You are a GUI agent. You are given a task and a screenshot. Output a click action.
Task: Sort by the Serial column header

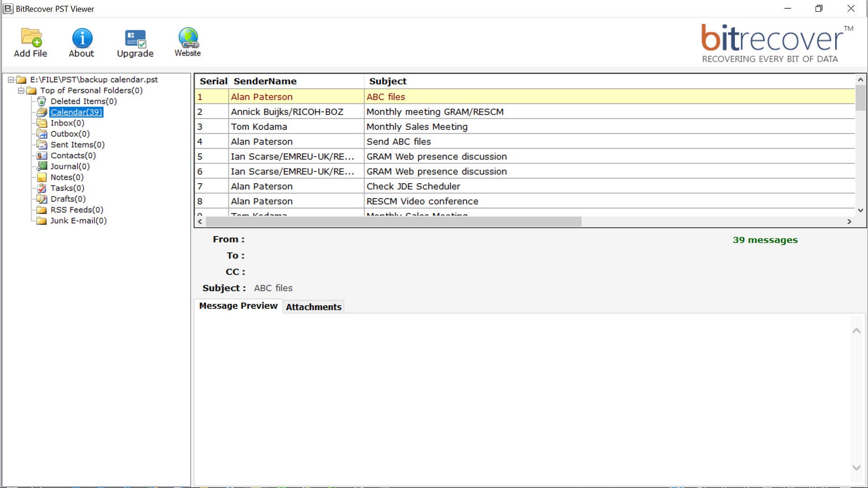[x=213, y=81]
